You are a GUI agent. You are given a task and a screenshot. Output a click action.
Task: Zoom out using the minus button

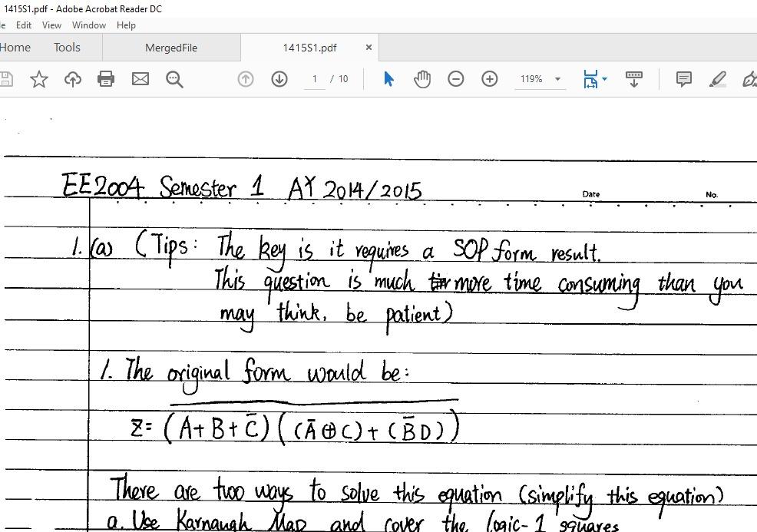[456, 78]
